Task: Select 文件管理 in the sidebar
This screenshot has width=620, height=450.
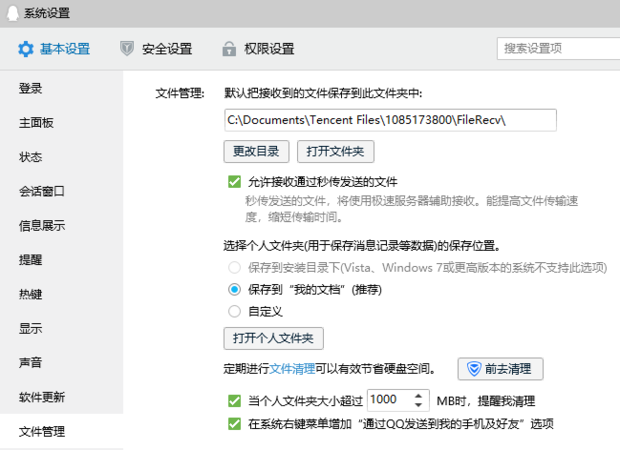Action: [x=61, y=431]
